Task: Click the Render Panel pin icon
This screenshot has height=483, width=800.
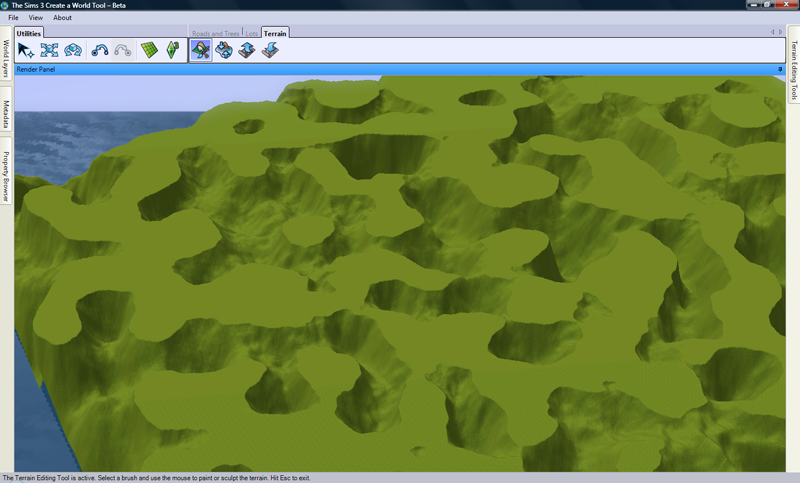Action: point(780,69)
